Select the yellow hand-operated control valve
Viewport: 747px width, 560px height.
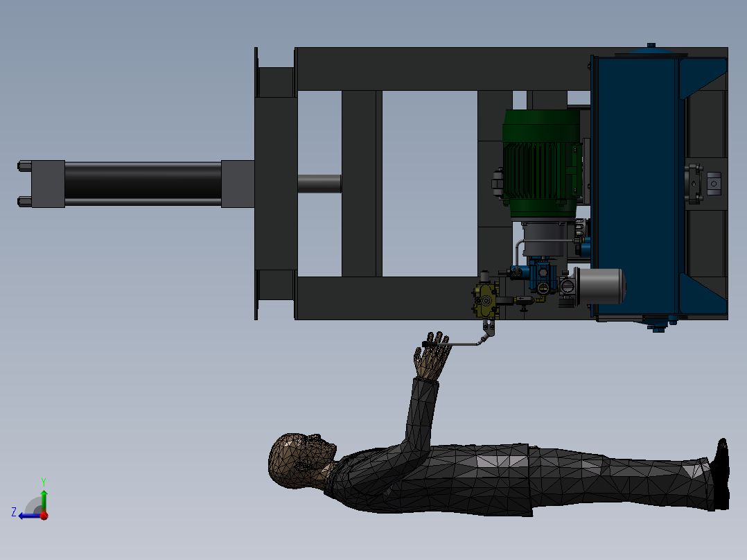[x=486, y=300]
